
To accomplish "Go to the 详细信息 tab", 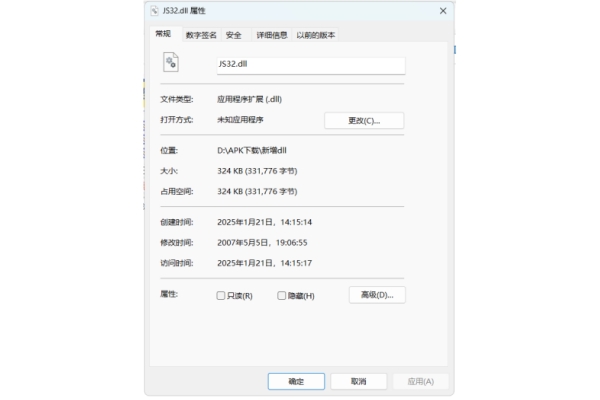I will coord(271,35).
